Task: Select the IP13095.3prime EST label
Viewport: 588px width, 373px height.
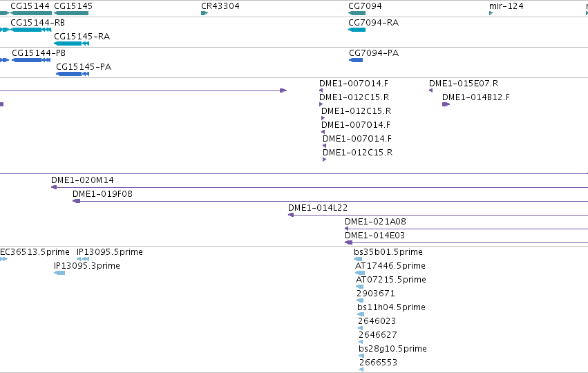Action: (x=87, y=266)
